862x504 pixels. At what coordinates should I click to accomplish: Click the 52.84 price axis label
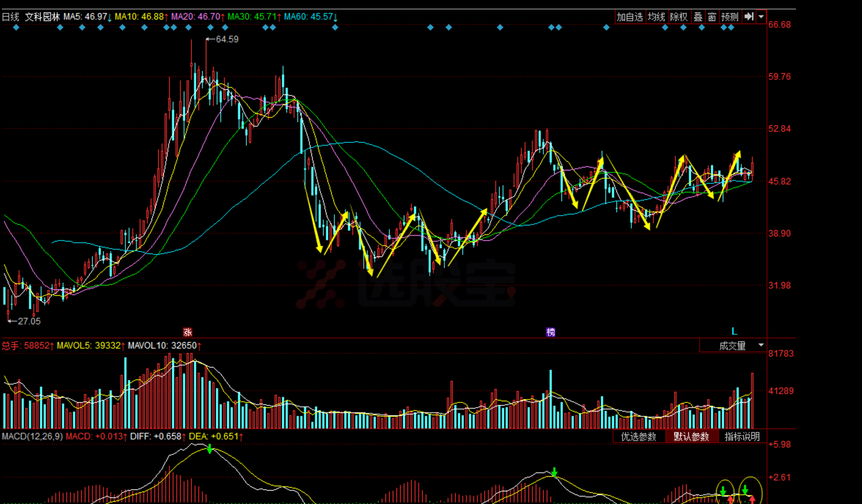coord(780,129)
